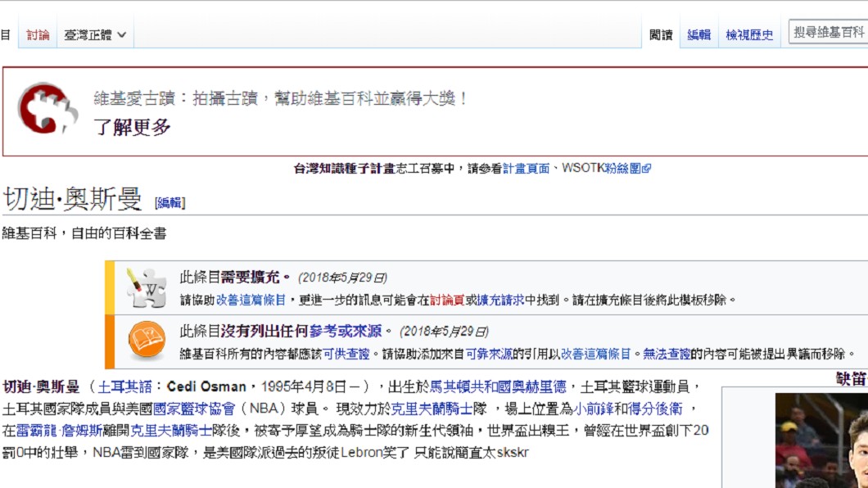The image size is (868, 488).
Task: Open the 改善這篇條目 link in expansion notice
Action: coord(251,300)
